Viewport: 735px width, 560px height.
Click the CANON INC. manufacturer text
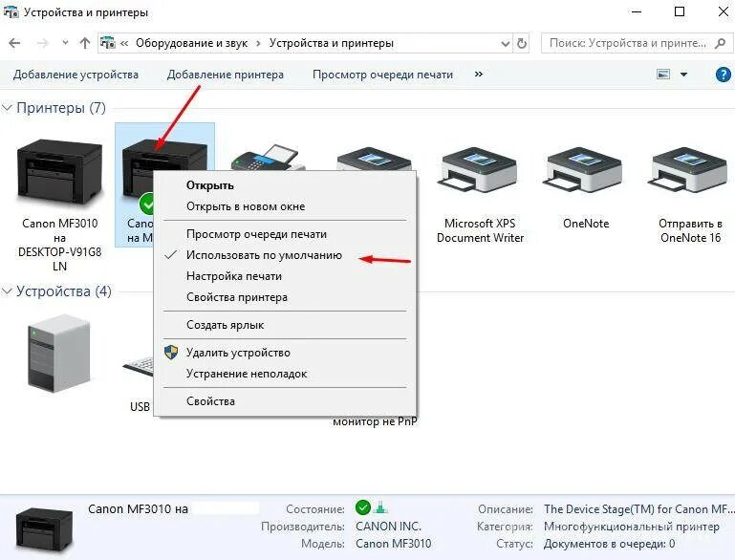388,527
